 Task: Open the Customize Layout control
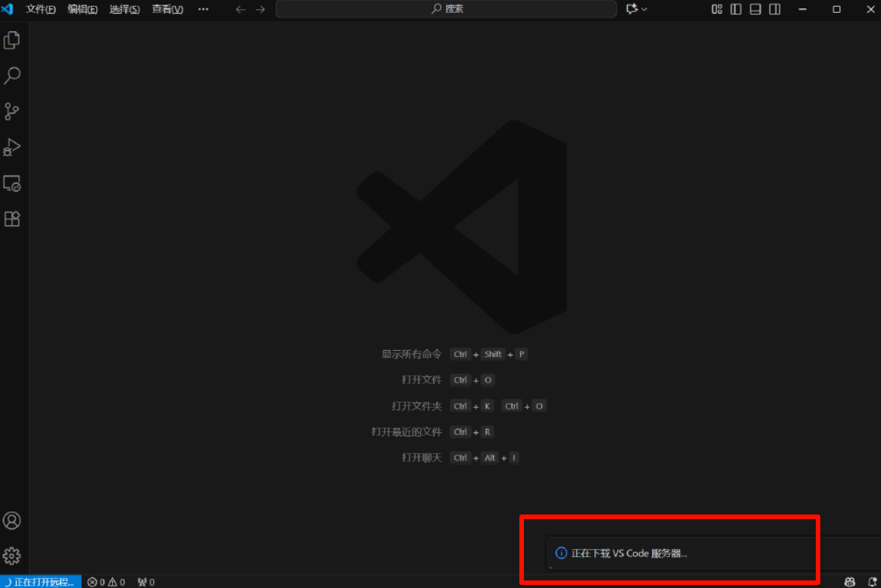tap(717, 9)
